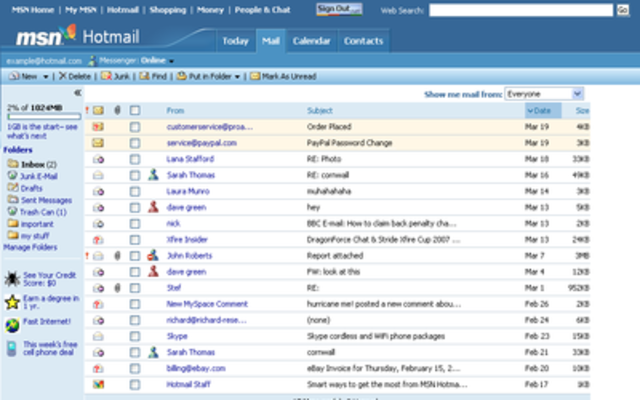Click the Sent Messages folder icon
The height and width of the screenshot is (400, 640).
point(13,199)
